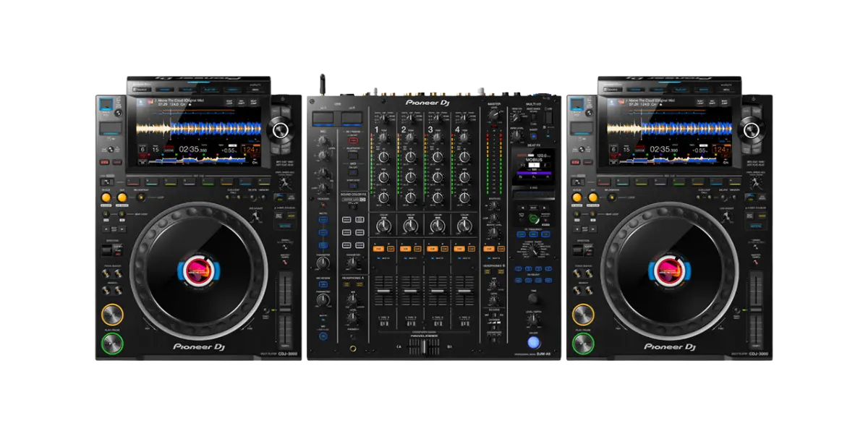Viewport: 868px width, 434px height.
Task: Click the 124 BPM readout on right CDJ-3000
Action: (720, 149)
